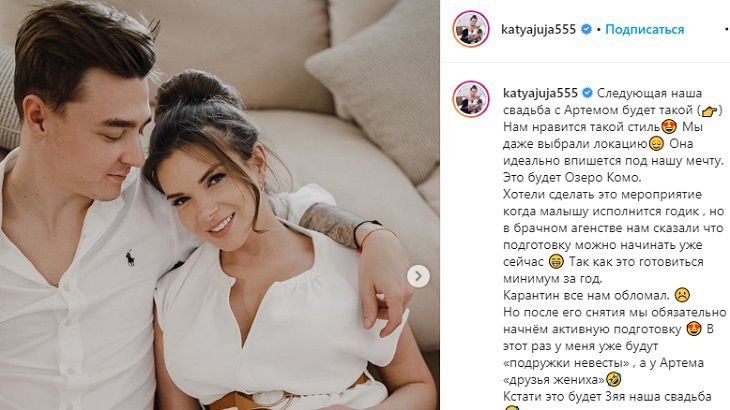Click the avatar beside the caption text
Screen dimensions: 730x410
(471, 99)
